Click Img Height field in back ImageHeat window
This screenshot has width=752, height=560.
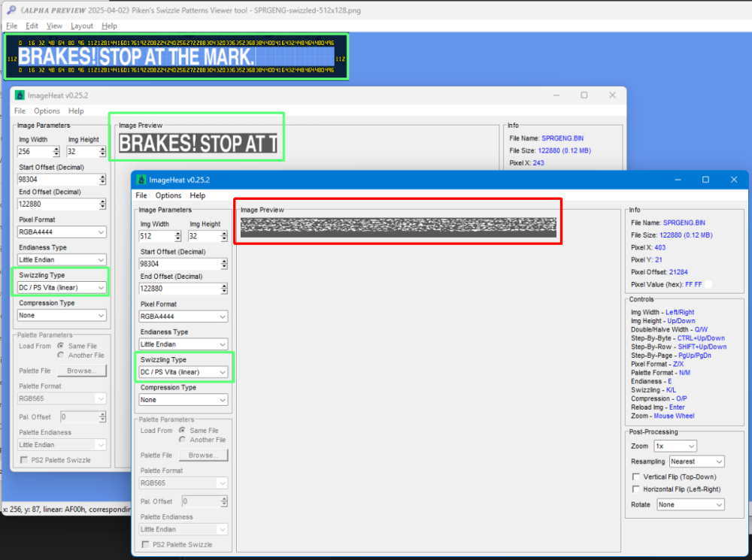point(83,152)
